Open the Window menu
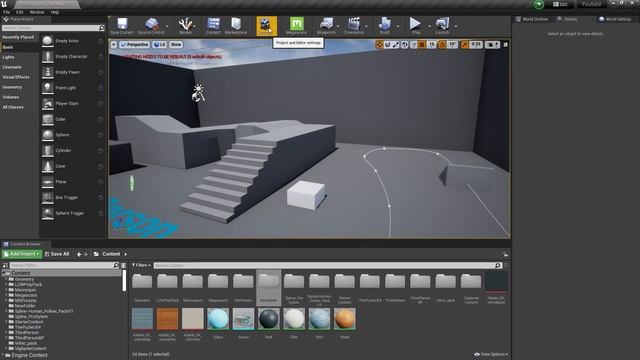The width and height of the screenshot is (640, 360). coord(37,12)
